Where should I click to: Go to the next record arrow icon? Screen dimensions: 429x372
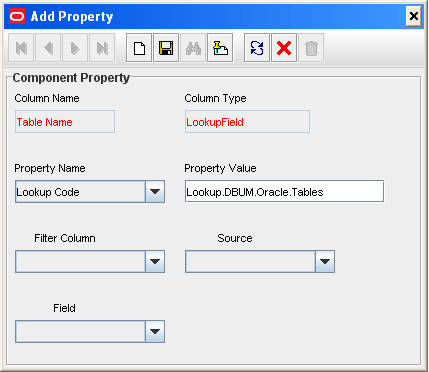point(75,48)
